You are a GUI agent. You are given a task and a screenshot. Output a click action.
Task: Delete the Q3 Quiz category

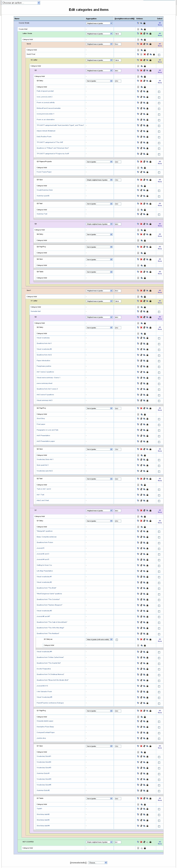click(x=141, y=180)
